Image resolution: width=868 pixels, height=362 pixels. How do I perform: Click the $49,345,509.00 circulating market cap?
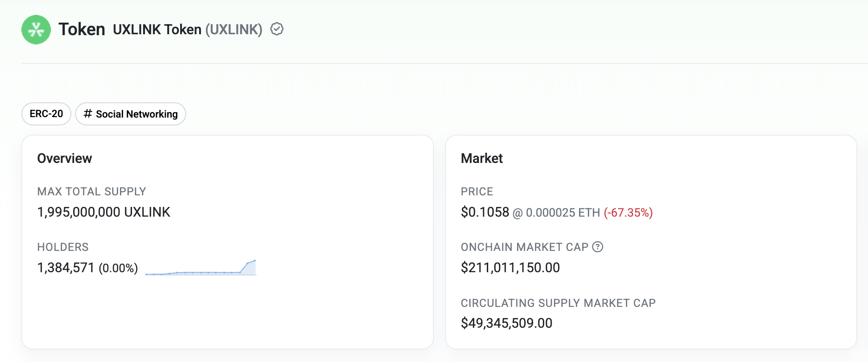point(506,323)
